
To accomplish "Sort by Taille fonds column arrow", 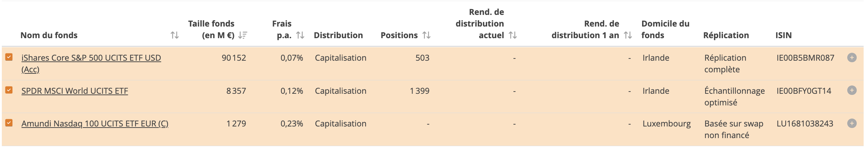I will click(x=243, y=35).
